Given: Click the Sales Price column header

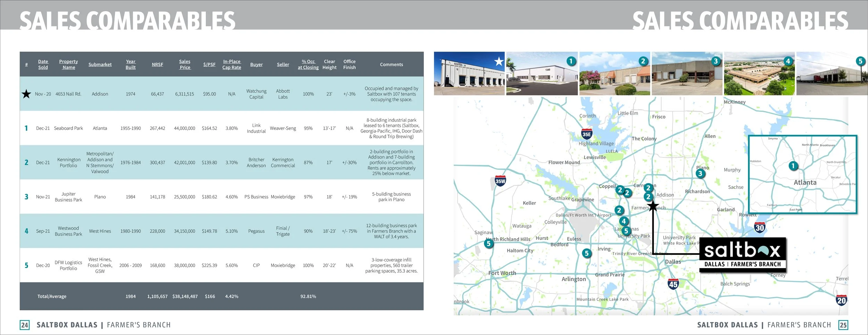Looking at the screenshot, I should (x=185, y=65).
